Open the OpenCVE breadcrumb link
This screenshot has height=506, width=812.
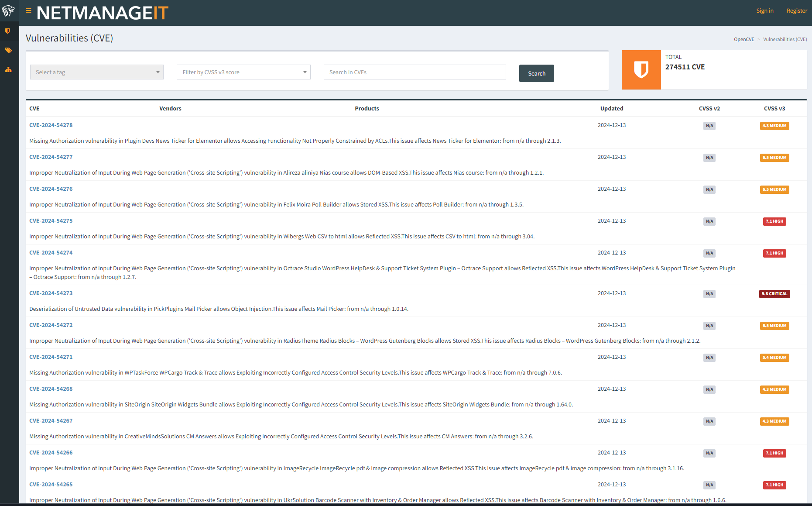743,39
